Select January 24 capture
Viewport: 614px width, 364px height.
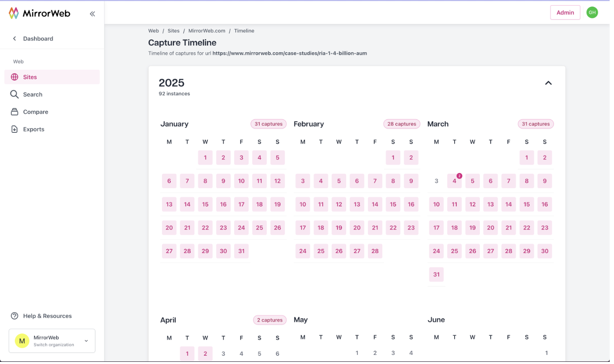point(241,228)
